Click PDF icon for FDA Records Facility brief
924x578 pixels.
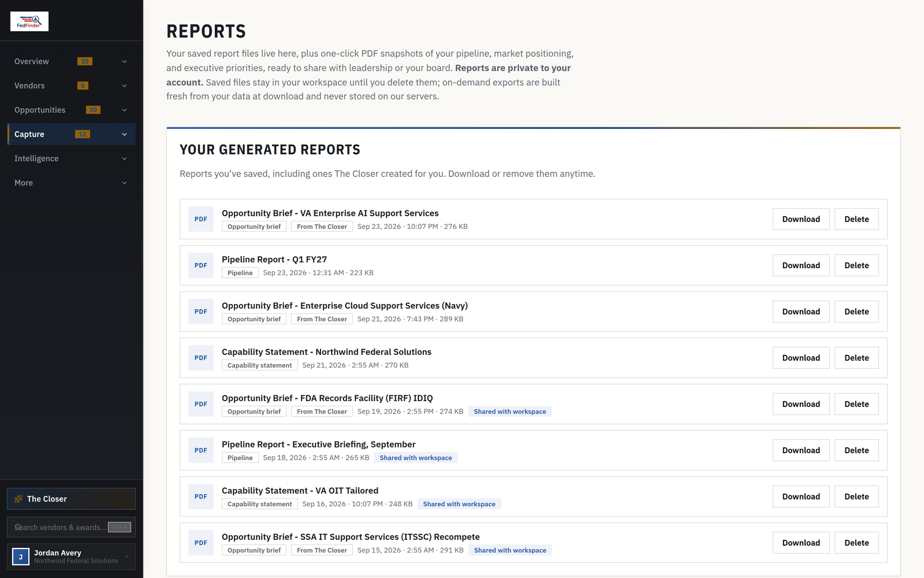(201, 404)
